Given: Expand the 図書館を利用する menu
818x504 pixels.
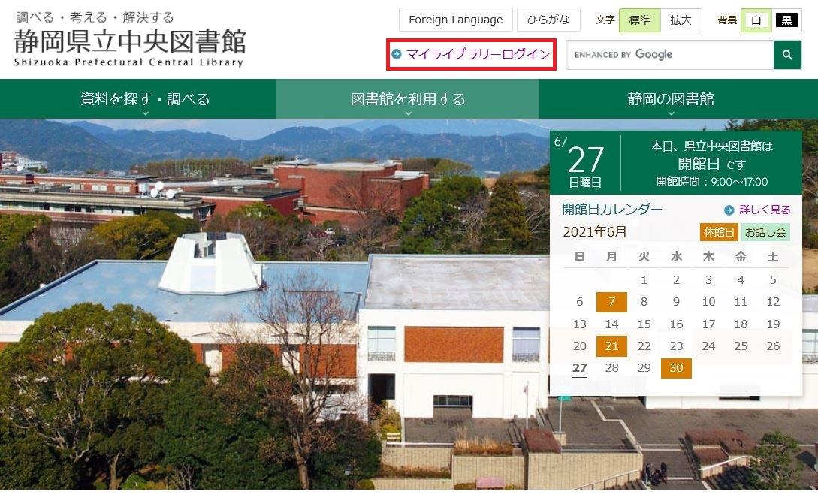Looking at the screenshot, I should (x=408, y=99).
